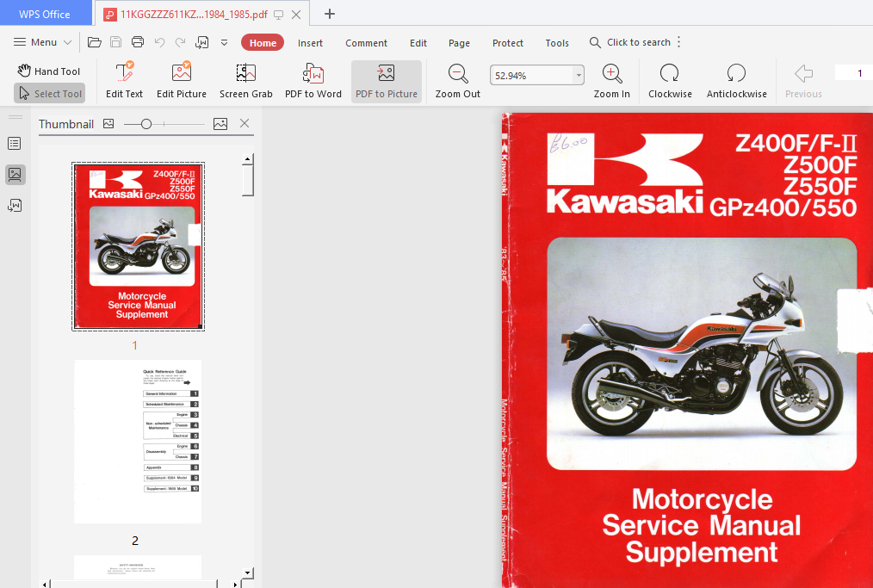Click the Open file folder icon
The height and width of the screenshot is (588, 873).
pyautogui.click(x=95, y=42)
